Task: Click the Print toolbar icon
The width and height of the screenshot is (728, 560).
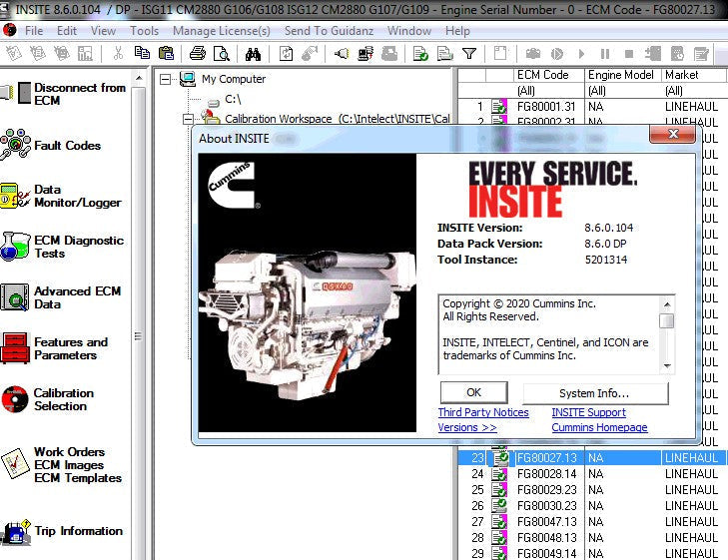Action: [198, 54]
